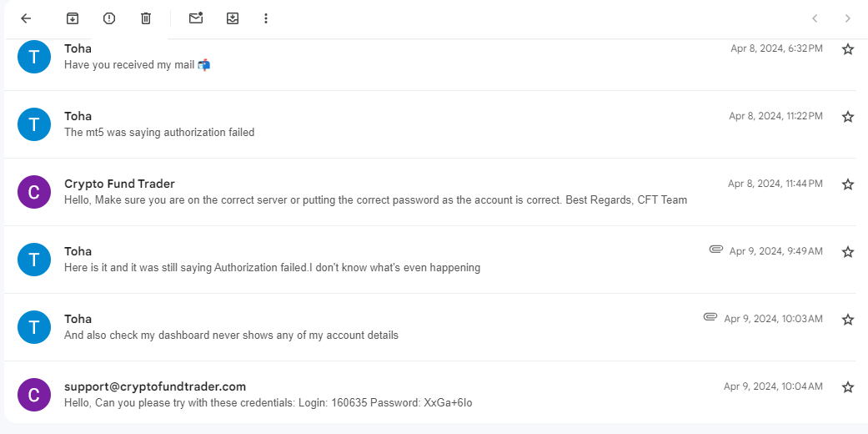
Task: Archive this email conversation
Action: [73, 18]
